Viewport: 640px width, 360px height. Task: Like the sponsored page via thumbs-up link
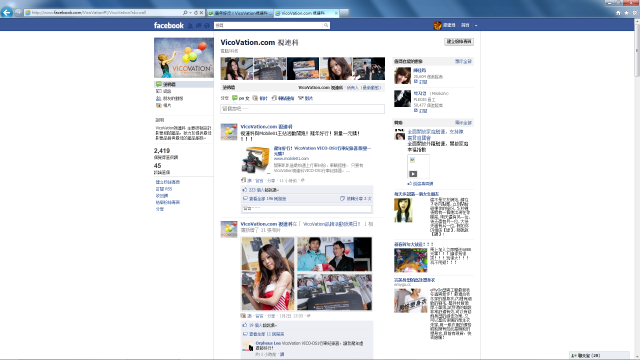click(x=420, y=184)
